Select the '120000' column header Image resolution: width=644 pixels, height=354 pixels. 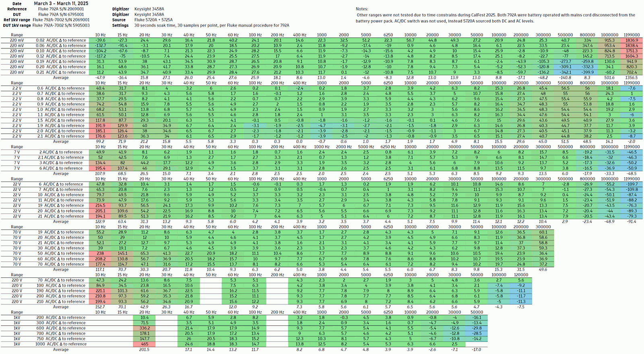pyautogui.click(x=521, y=275)
